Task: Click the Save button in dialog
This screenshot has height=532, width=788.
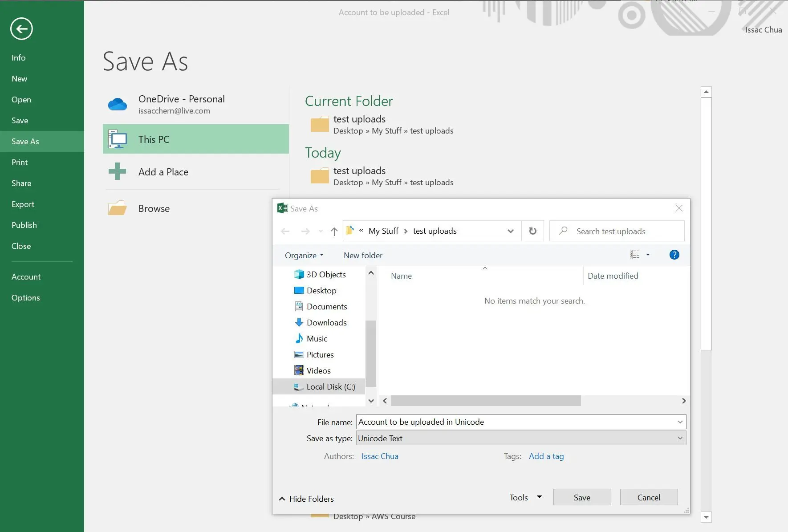Action: [582, 497]
